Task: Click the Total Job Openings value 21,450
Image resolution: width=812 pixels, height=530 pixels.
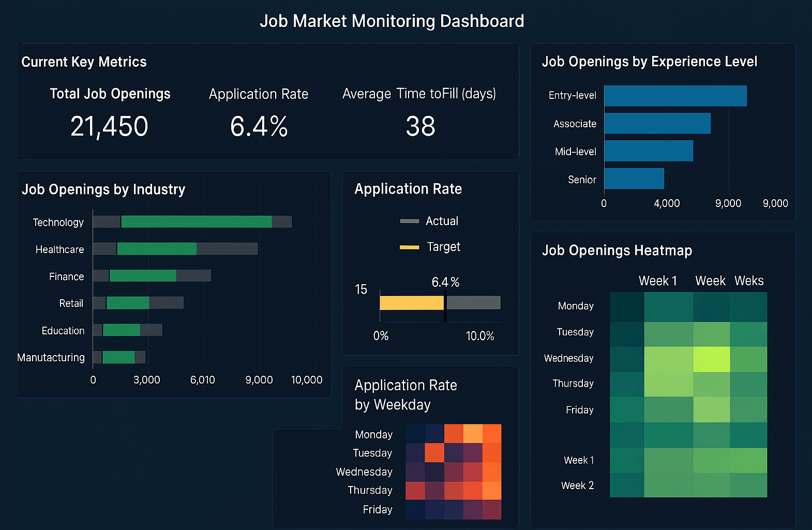Action: coord(109,126)
